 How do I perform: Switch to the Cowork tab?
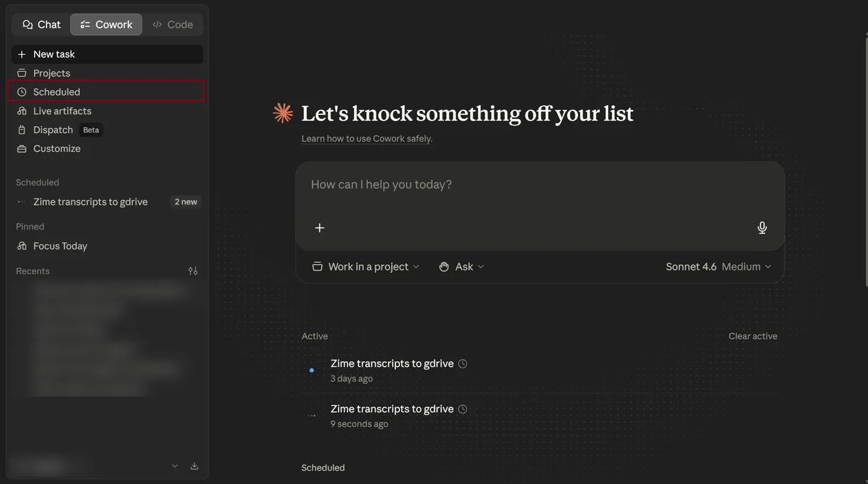tap(106, 24)
